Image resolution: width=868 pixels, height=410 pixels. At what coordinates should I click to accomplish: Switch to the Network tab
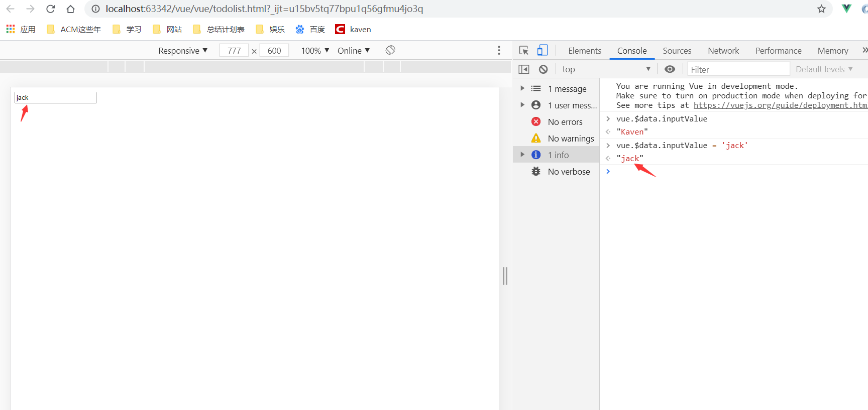pos(723,51)
